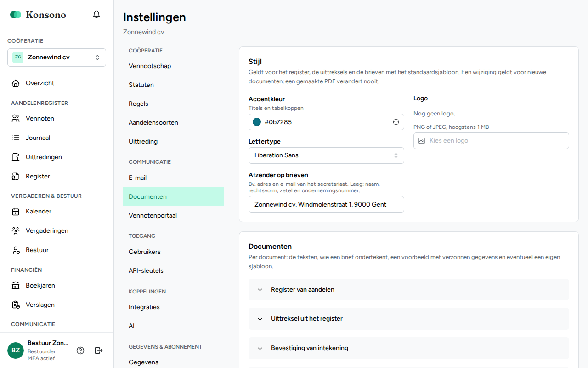
Task: Click the Kalender icon
Action: coord(16,212)
